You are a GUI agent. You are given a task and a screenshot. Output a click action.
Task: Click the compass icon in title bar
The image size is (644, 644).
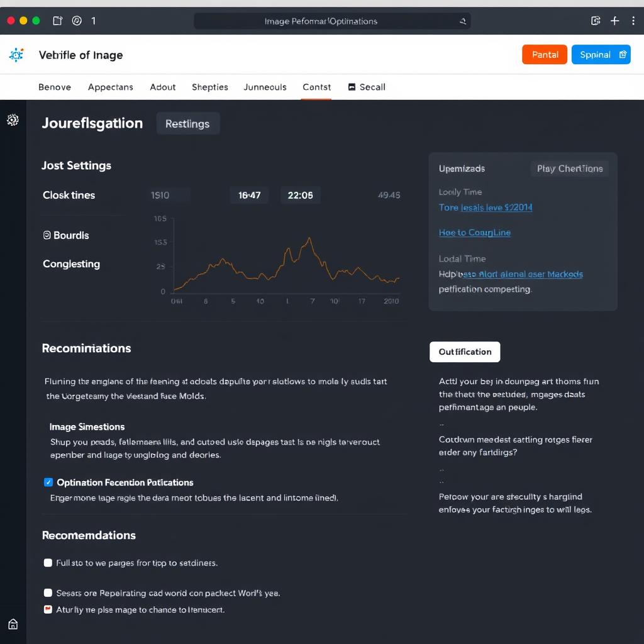point(77,21)
